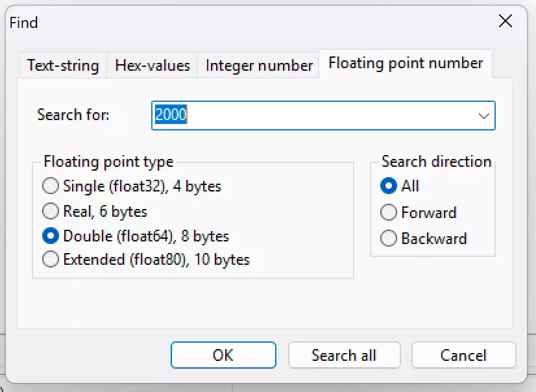Click the Search direction group label

pyautogui.click(x=436, y=162)
